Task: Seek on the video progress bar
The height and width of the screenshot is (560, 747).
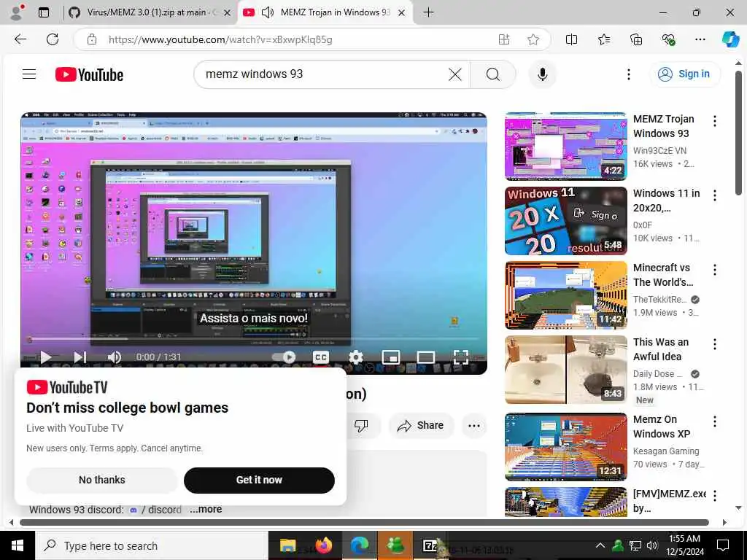Action: pos(254,339)
